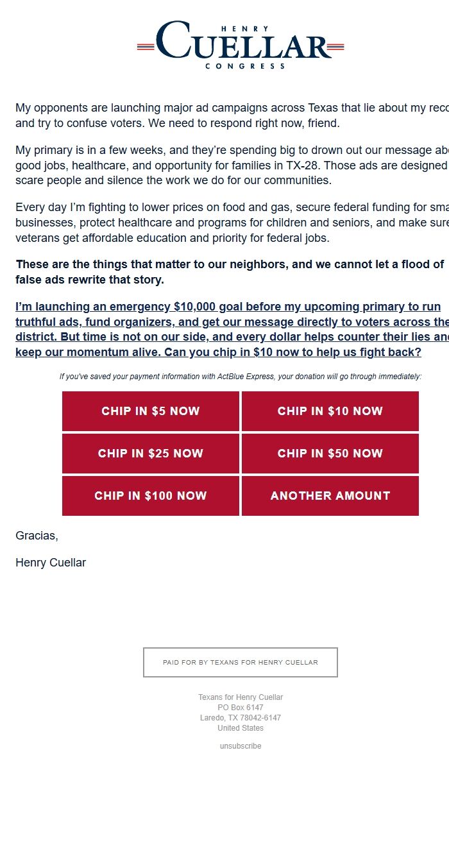Click the "Gracias," closing line
The image size is (449, 868).
click(37, 535)
